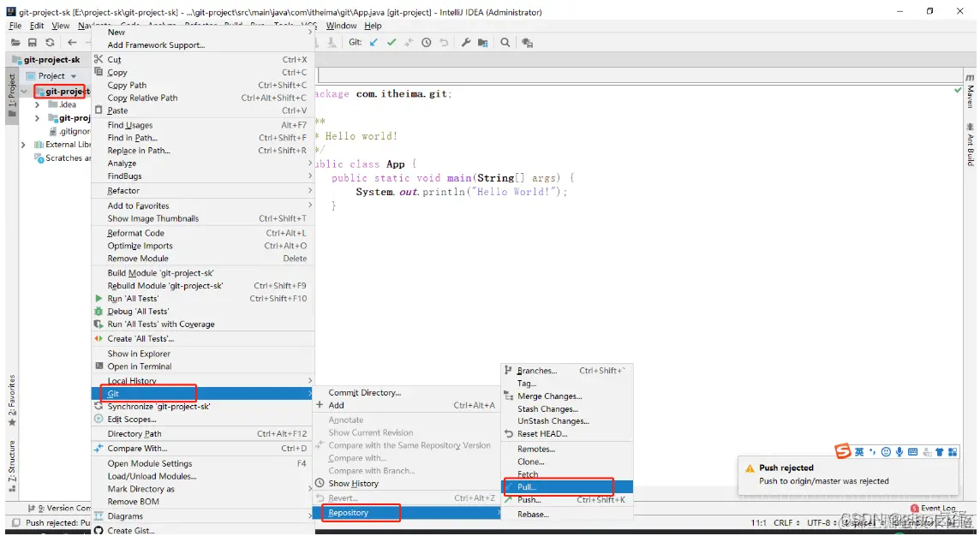980x536 pixels.
Task: Select Debug 'All Tests' entry
Action: point(202,311)
